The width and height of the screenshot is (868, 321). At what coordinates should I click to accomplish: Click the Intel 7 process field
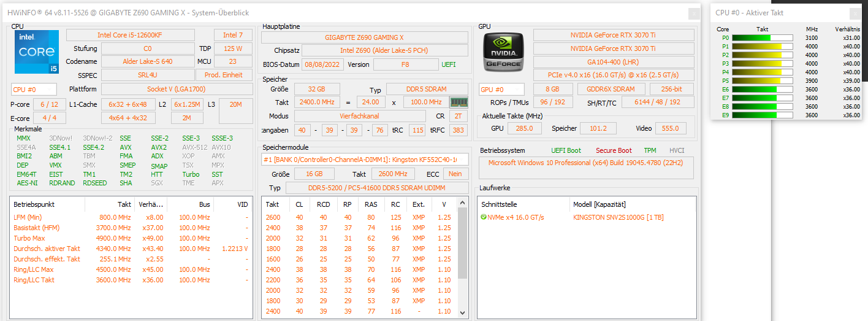click(233, 36)
